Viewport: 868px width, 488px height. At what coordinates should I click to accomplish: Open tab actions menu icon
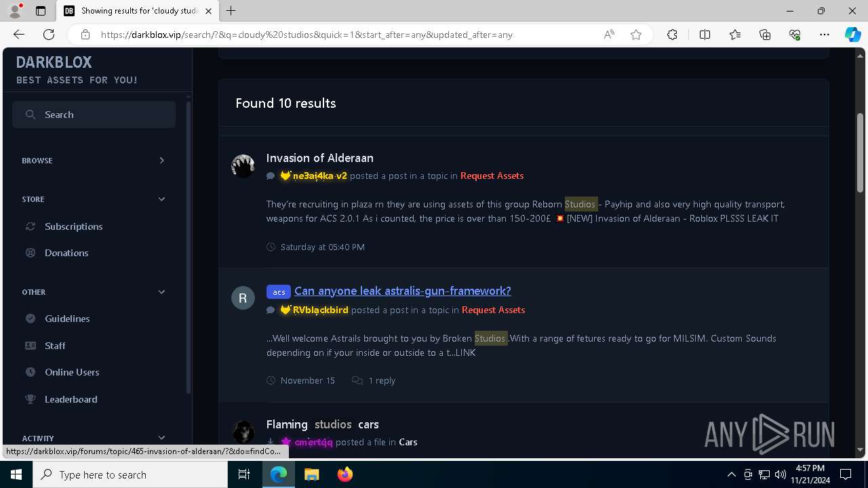41,11
